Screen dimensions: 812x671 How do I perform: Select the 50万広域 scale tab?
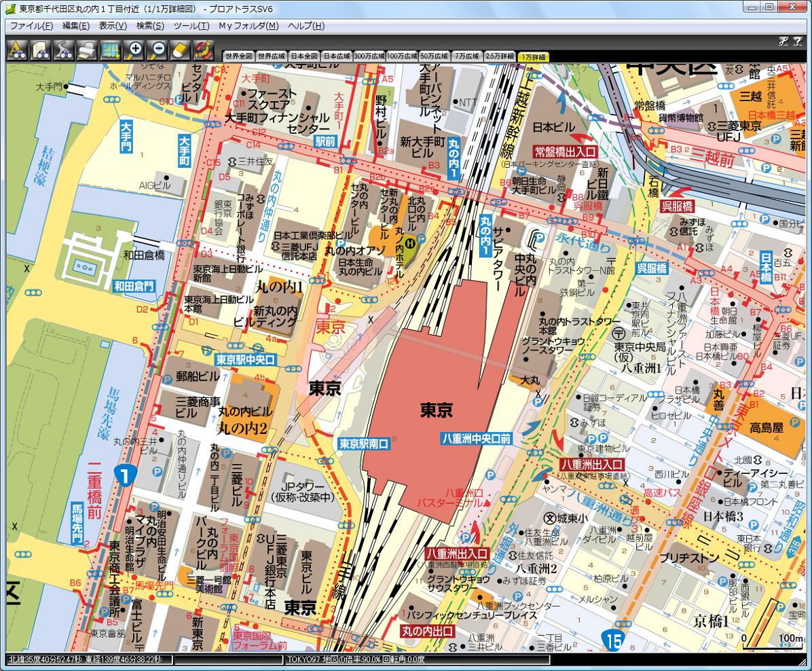coord(434,56)
